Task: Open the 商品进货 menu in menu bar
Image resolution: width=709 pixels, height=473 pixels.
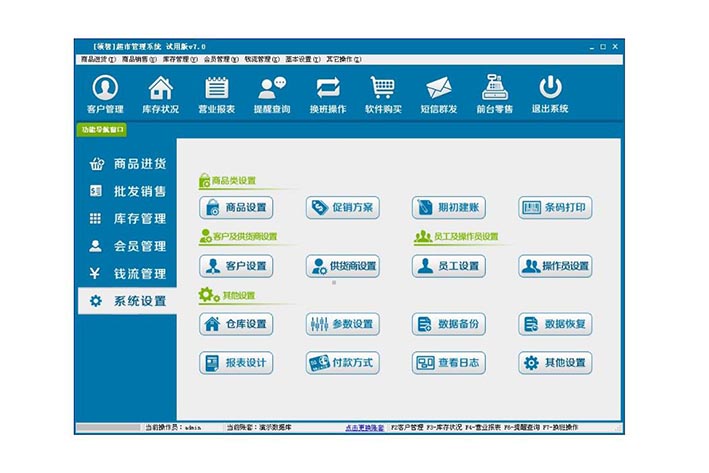Action: point(98,59)
